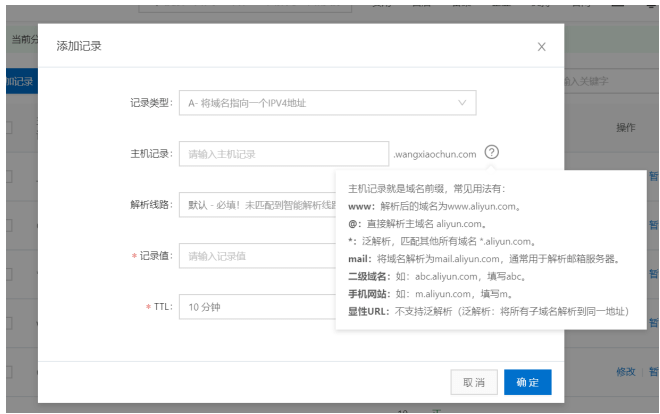Click 修改 link in background table

coord(625,372)
